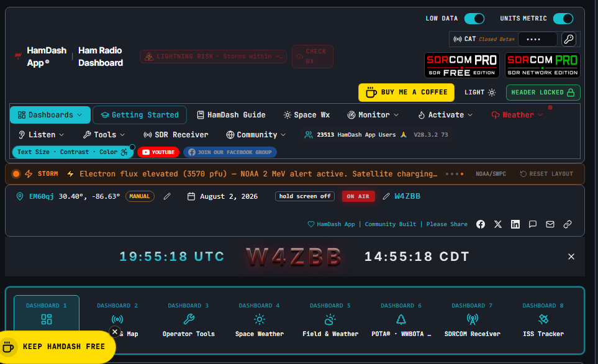Share on LinkedIn icon
This screenshot has width=598, height=364.
(515, 224)
